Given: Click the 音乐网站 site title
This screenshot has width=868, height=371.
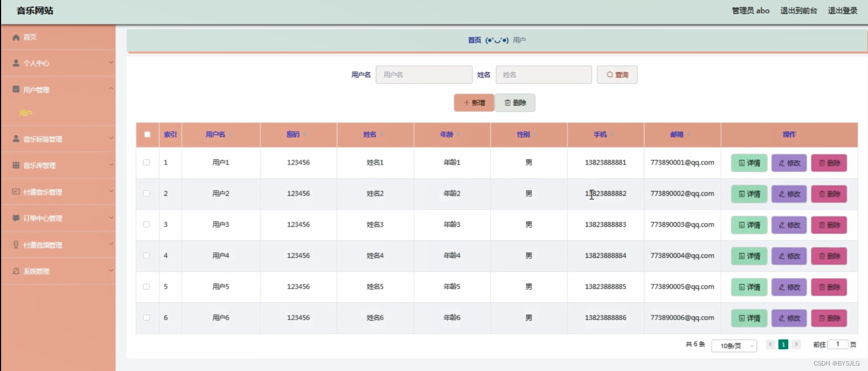Looking at the screenshot, I should (35, 10).
